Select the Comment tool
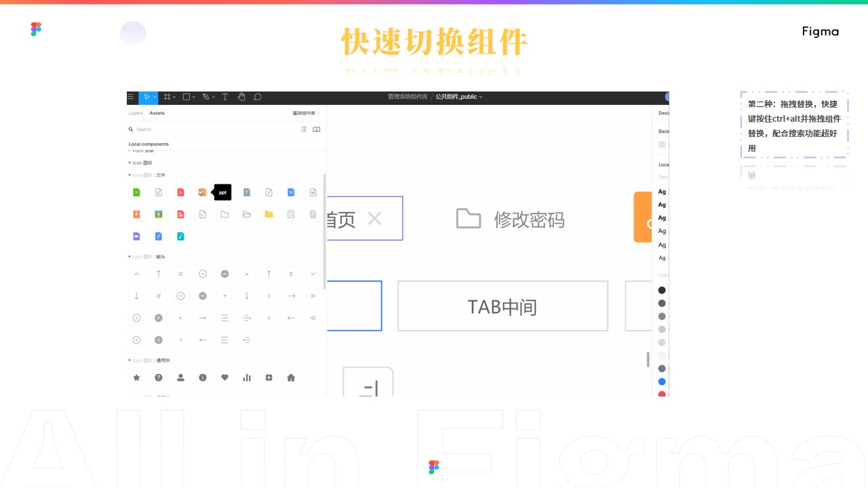 click(x=258, y=97)
